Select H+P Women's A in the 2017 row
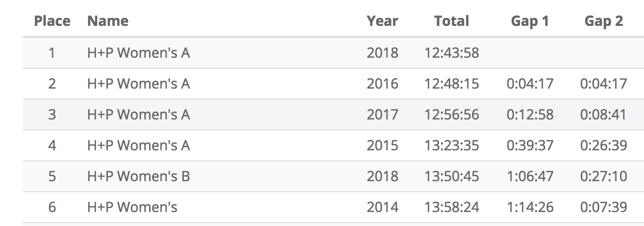Screen dimensions: 644x226 [x=139, y=114]
